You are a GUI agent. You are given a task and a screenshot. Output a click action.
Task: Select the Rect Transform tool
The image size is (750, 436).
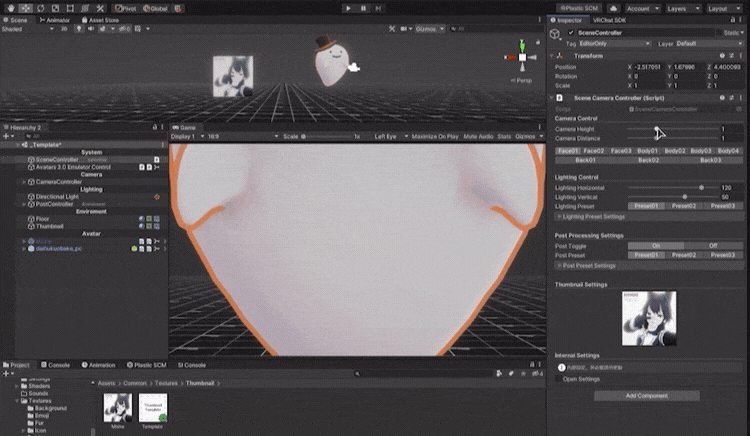tap(70, 8)
